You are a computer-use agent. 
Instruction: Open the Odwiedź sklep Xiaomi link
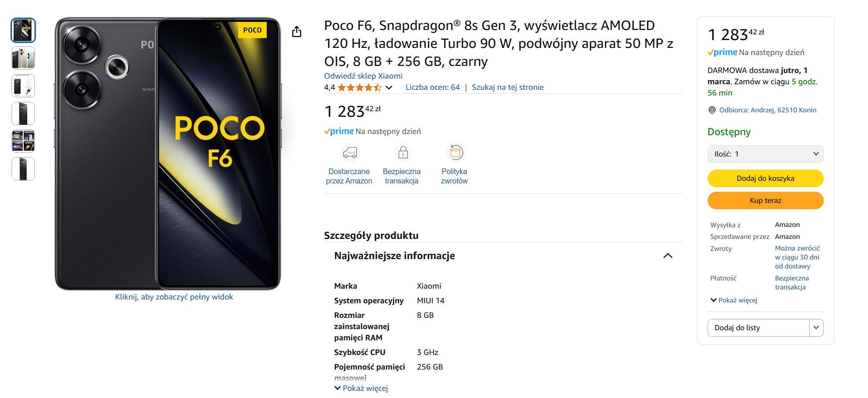(363, 76)
